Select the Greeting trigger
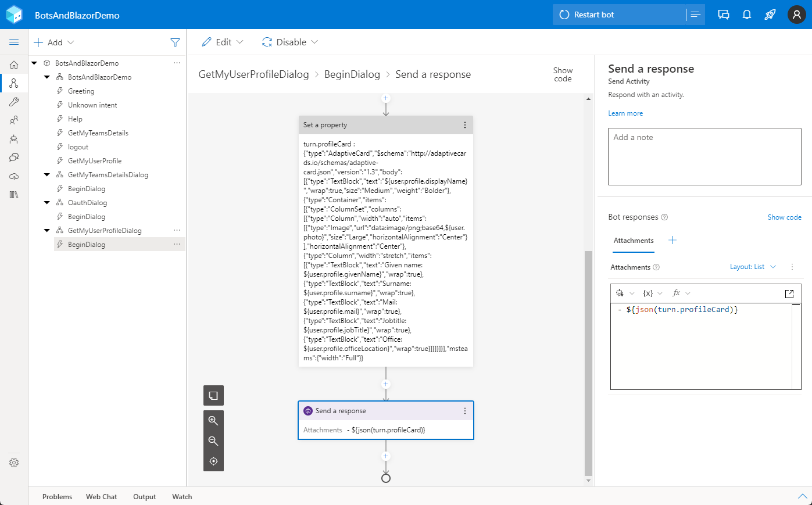 click(x=81, y=91)
